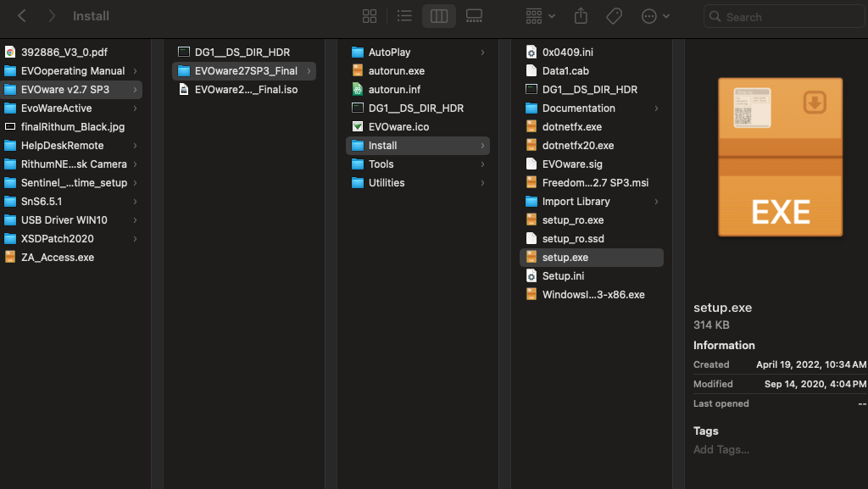Screen dimensions: 868x489
Task: Go back with the left chevron
Action: point(22,16)
